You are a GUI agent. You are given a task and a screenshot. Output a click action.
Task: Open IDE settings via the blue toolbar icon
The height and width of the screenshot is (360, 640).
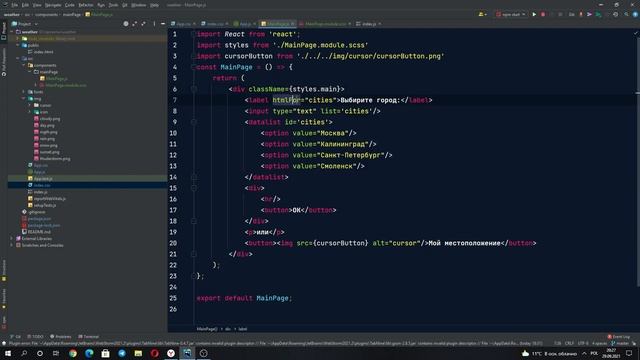coord(635,14)
